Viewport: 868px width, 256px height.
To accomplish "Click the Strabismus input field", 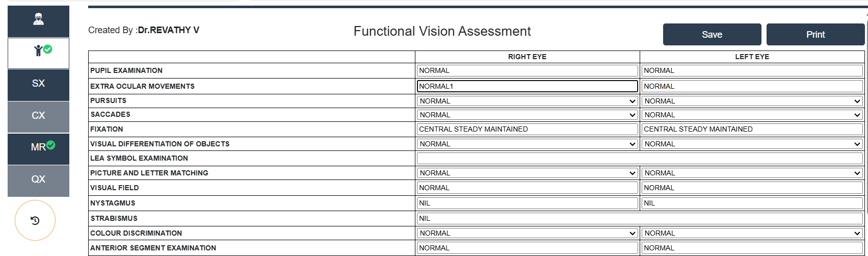I will point(639,218).
